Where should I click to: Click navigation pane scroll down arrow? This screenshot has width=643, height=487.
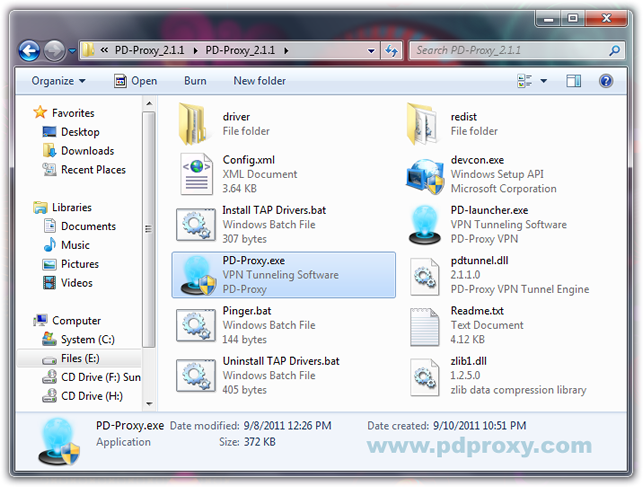149,404
